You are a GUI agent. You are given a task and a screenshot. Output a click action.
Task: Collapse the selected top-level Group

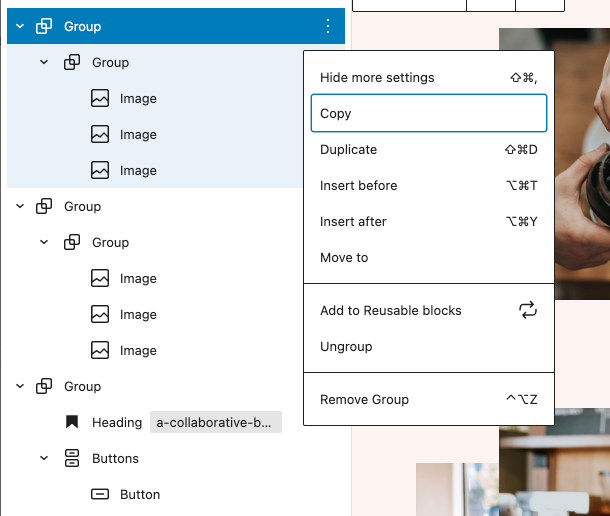click(x=20, y=26)
